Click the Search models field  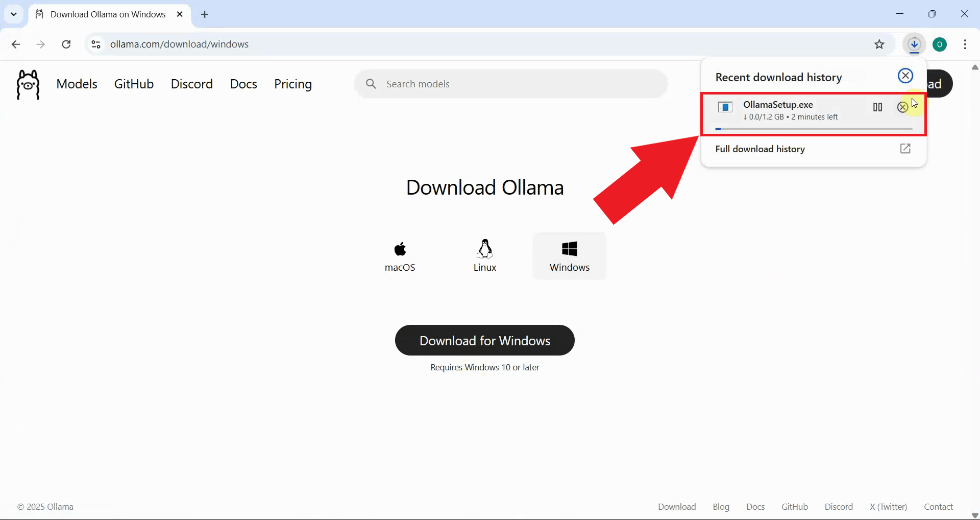(x=510, y=84)
